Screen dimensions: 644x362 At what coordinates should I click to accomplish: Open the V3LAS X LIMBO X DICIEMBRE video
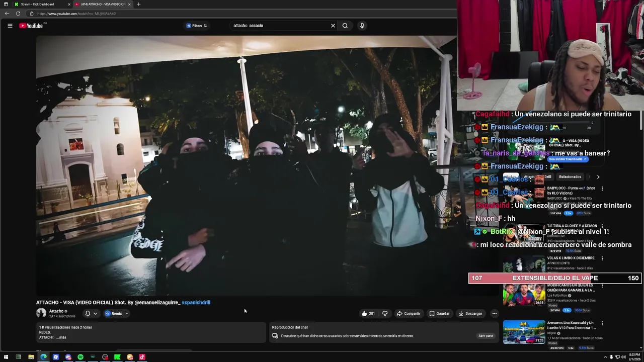571,258
